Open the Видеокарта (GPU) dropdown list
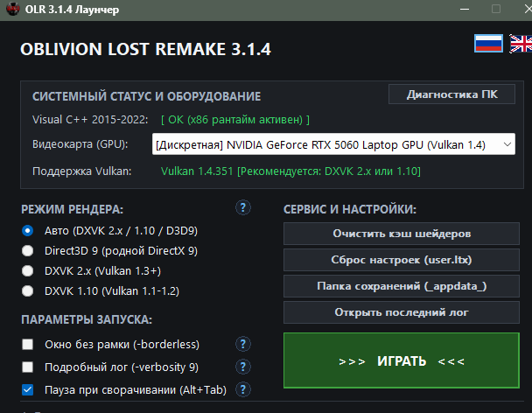532x413 pixels. pos(333,144)
